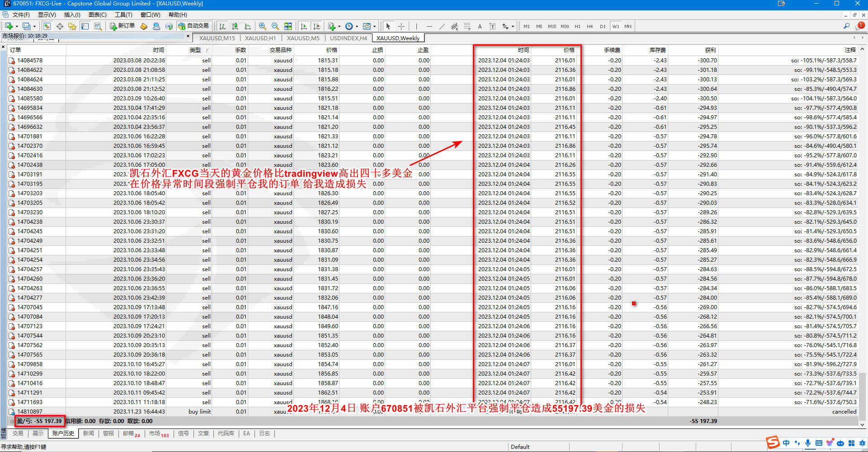This screenshot has height=452, width=868.
Task: Select order row 14084578
Action: click(433, 60)
